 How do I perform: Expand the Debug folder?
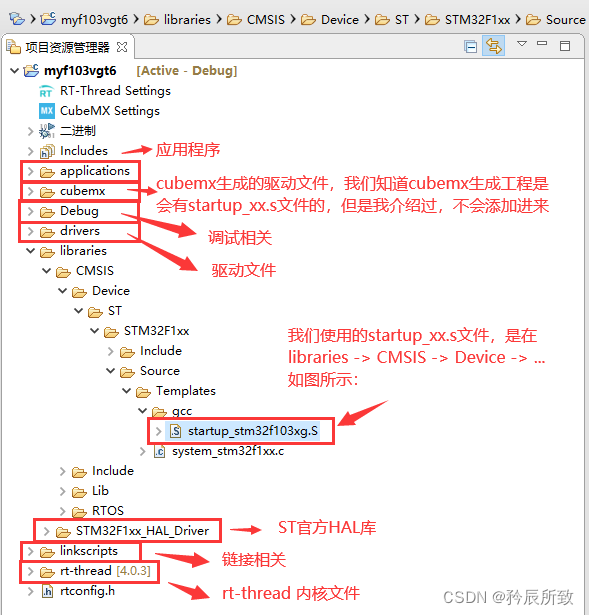tap(30, 211)
